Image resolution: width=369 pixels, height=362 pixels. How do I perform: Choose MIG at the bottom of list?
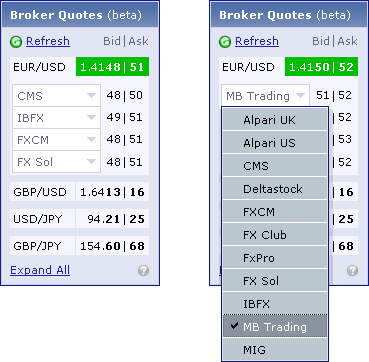tap(275, 350)
